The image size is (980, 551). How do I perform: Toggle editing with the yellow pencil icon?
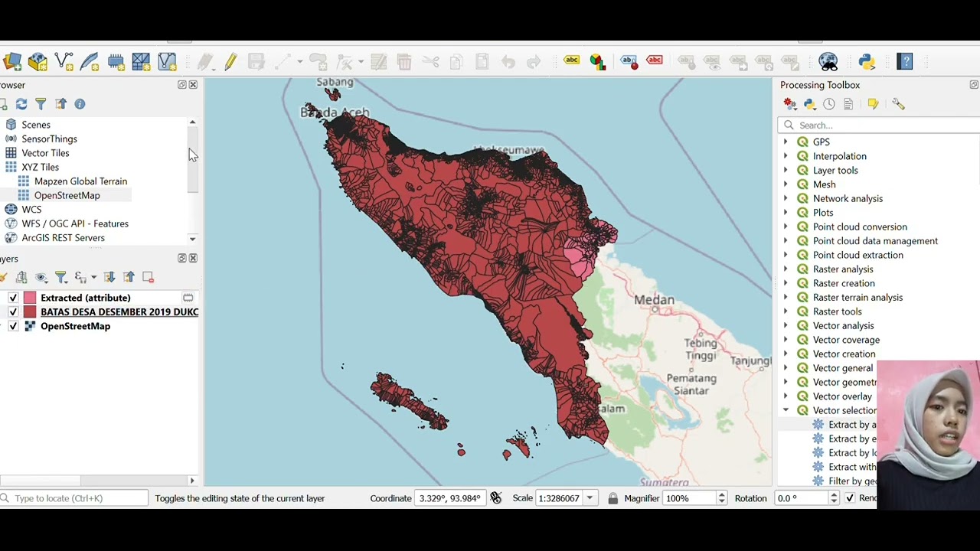coord(230,62)
